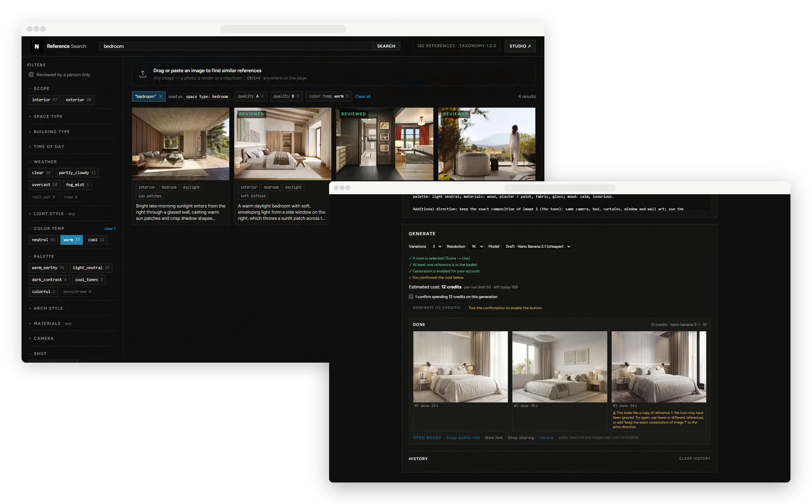Deselect the warm color temp filter

pyautogui.click(x=71, y=240)
